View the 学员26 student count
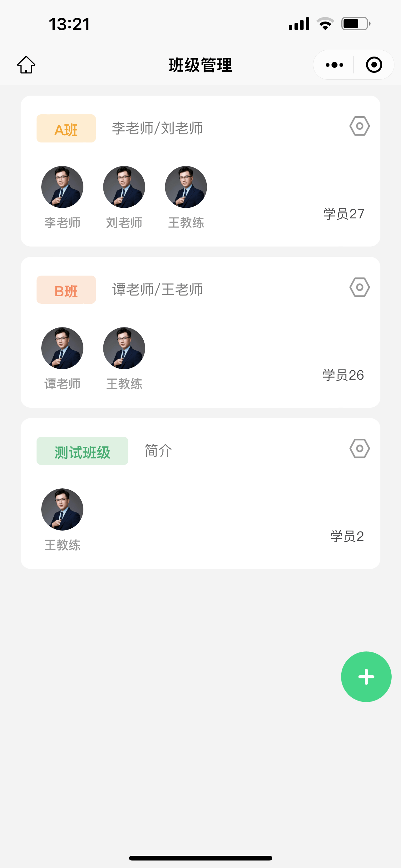The width and height of the screenshot is (401, 868). (x=343, y=375)
